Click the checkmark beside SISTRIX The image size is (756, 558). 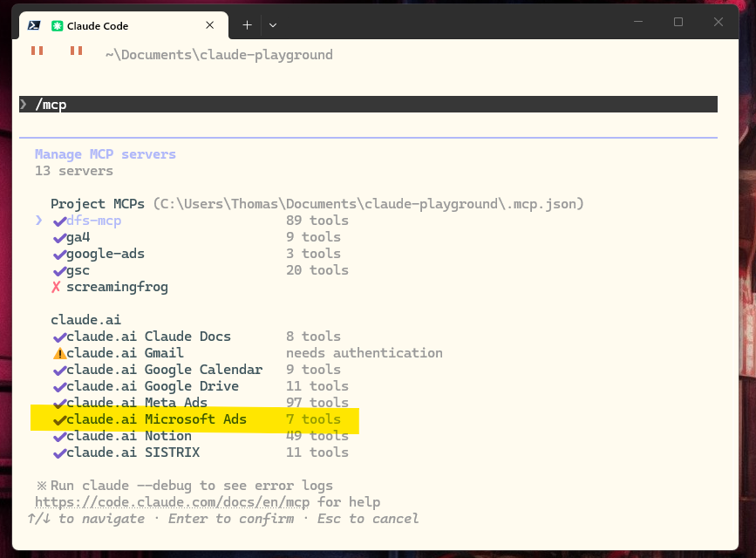59,453
